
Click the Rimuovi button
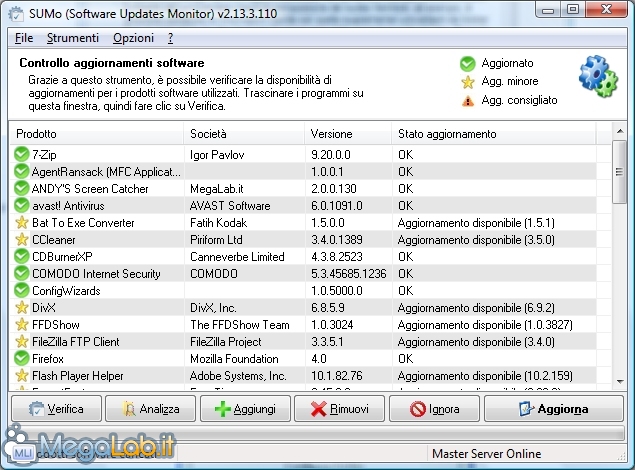[x=339, y=409]
